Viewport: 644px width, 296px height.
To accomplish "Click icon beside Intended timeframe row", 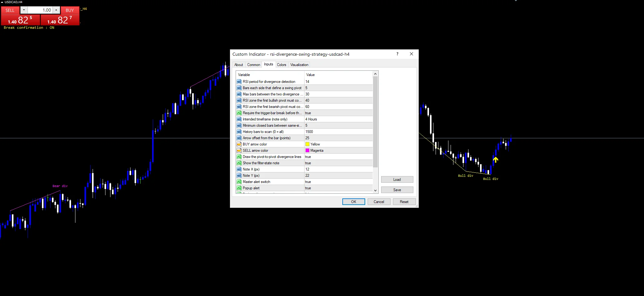I will [239, 119].
